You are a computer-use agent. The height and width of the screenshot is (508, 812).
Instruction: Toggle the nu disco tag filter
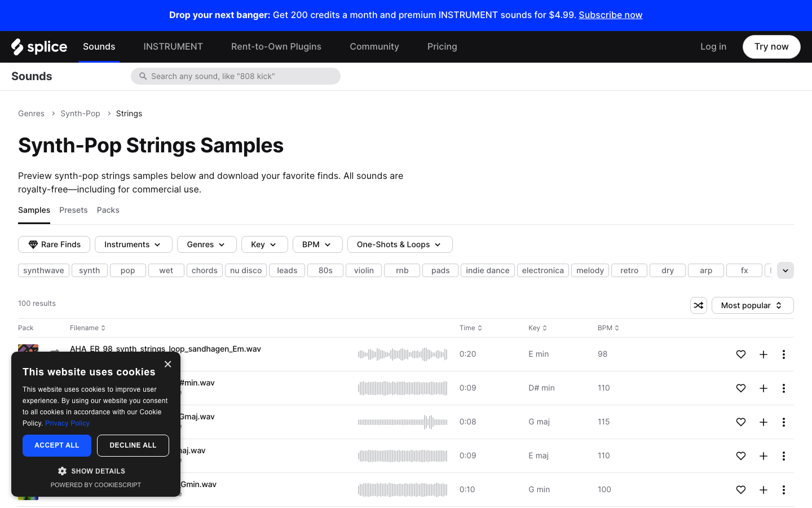click(246, 270)
